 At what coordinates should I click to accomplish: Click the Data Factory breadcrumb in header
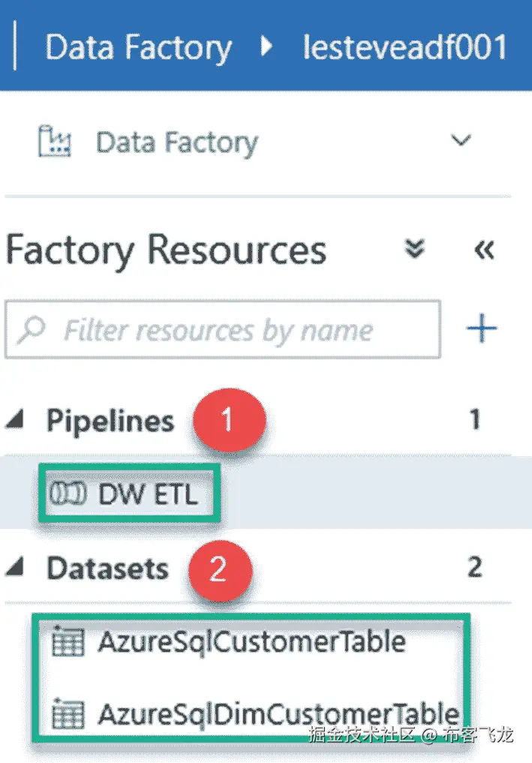coord(138,48)
